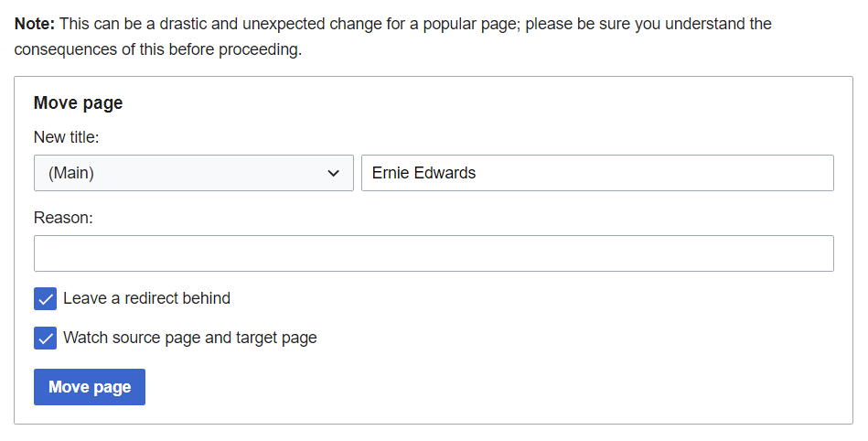Click the (Main) text in namespace combo box
Viewport: 868px width, 441px height.
[71, 173]
